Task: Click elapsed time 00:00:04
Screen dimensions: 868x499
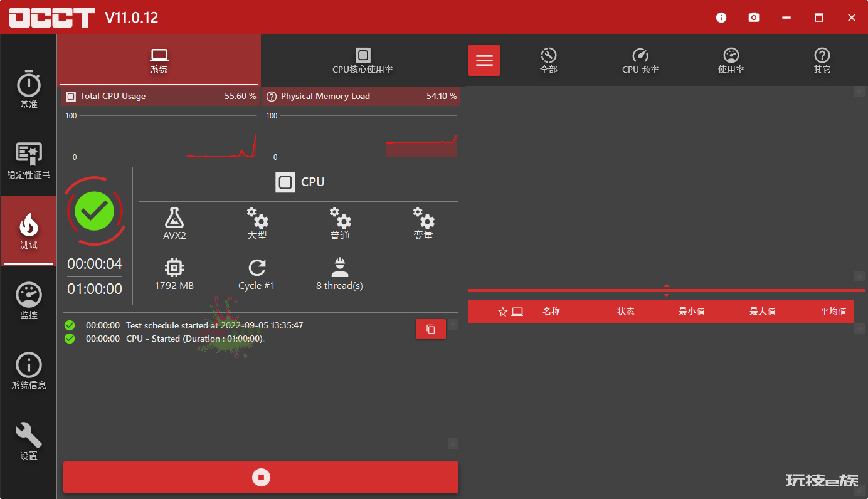Action: pyautogui.click(x=95, y=263)
